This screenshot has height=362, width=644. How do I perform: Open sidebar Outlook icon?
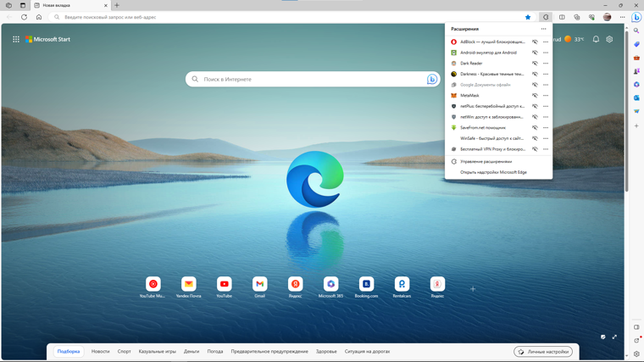(x=636, y=97)
